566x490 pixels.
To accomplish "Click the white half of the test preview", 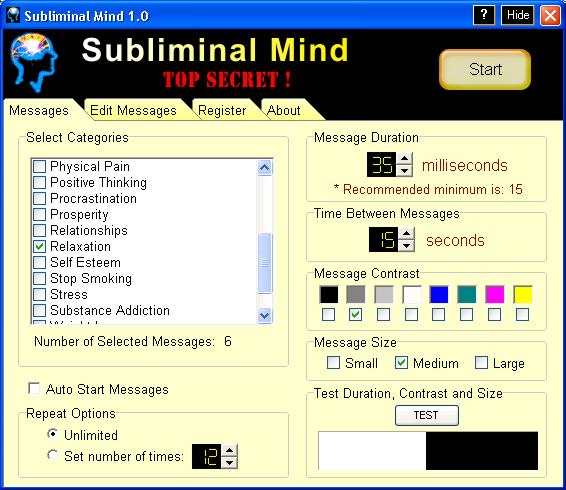I will coord(372,451).
